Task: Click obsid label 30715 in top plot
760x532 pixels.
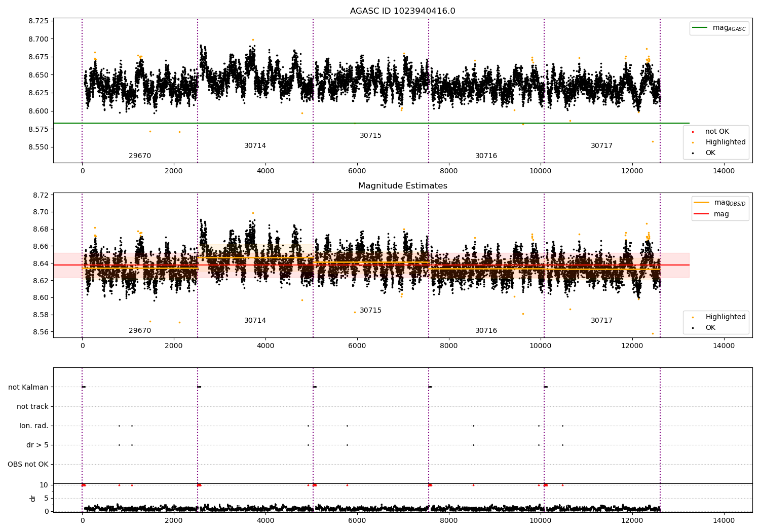Action: point(370,136)
